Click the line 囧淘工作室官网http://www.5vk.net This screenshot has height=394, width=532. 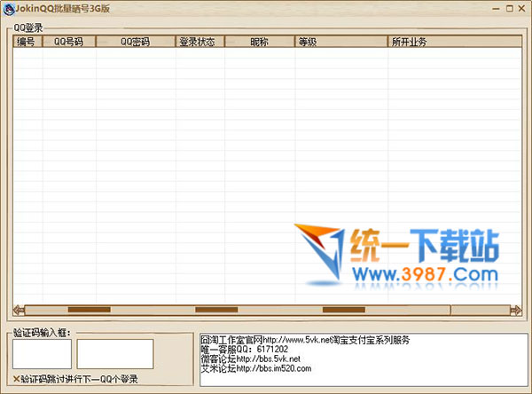coord(265,340)
